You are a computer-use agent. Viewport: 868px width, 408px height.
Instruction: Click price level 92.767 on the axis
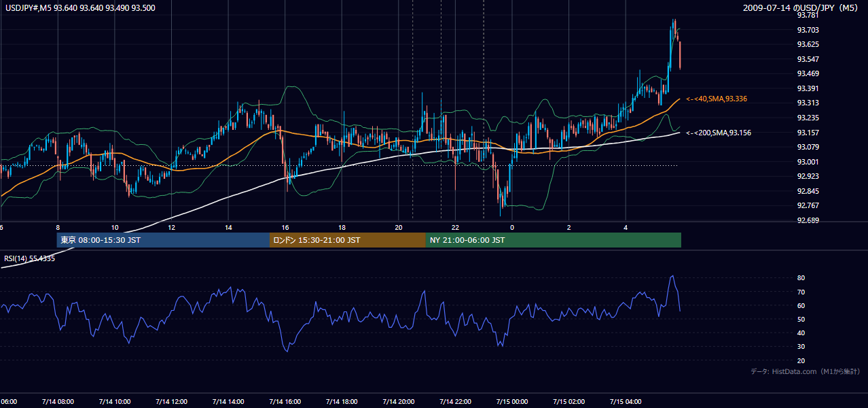pos(808,205)
